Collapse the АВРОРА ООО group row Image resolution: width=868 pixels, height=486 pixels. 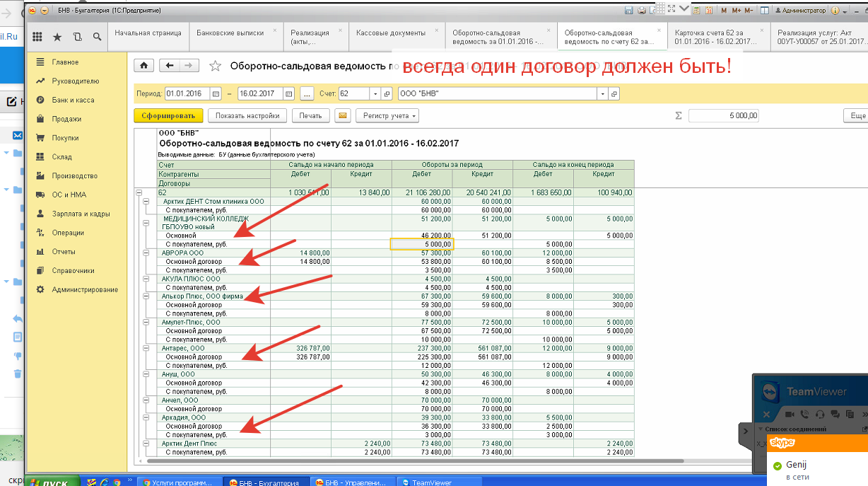[x=146, y=253]
